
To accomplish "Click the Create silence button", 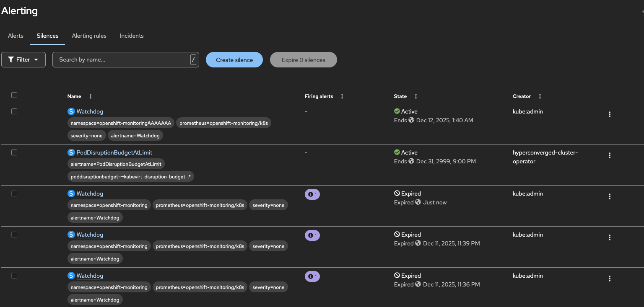I will pos(234,60).
